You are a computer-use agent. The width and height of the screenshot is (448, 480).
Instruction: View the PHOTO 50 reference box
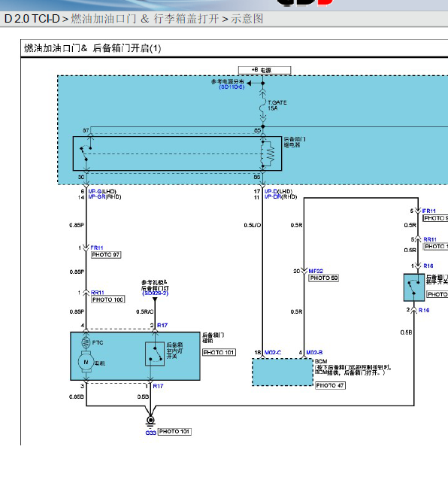click(x=323, y=278)
